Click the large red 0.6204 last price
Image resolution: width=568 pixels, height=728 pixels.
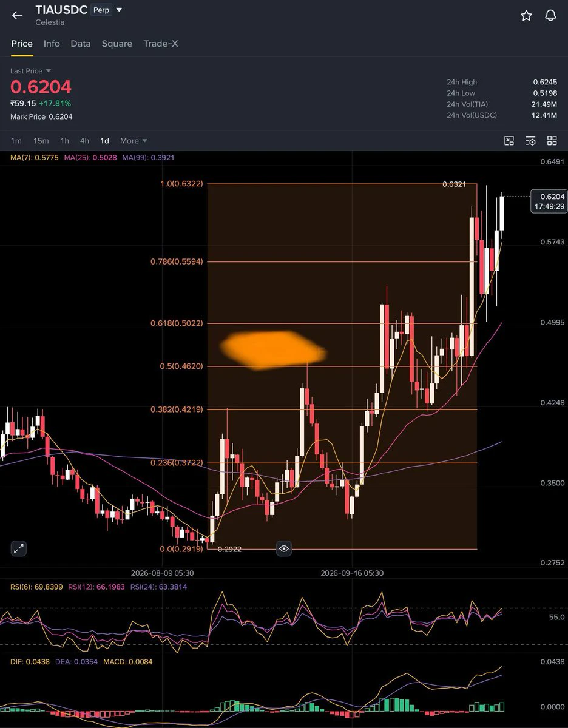pyautogui.click(x=41, y=87)
